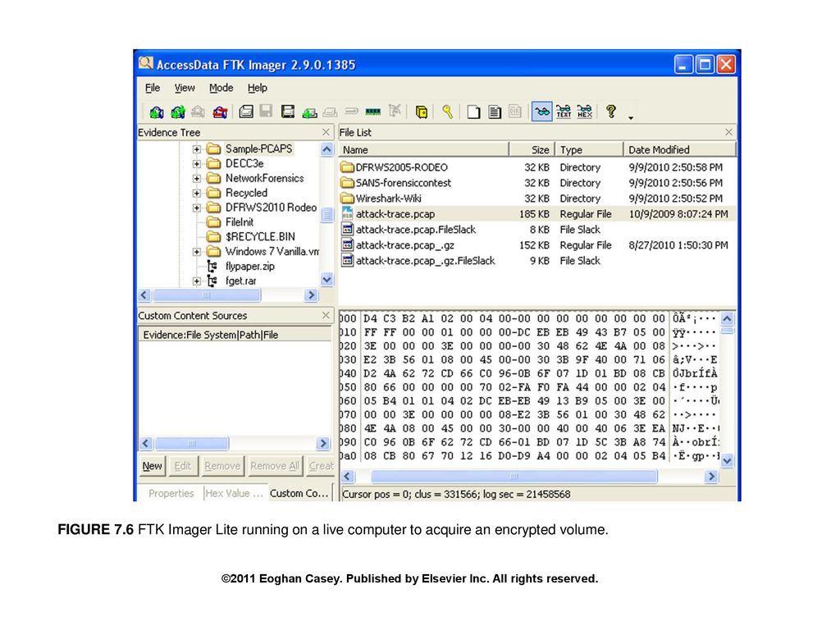Expand the DFRWS2010 Rodeo tree node
Viewport: 840px width, 630px height.
coord(197,208)
